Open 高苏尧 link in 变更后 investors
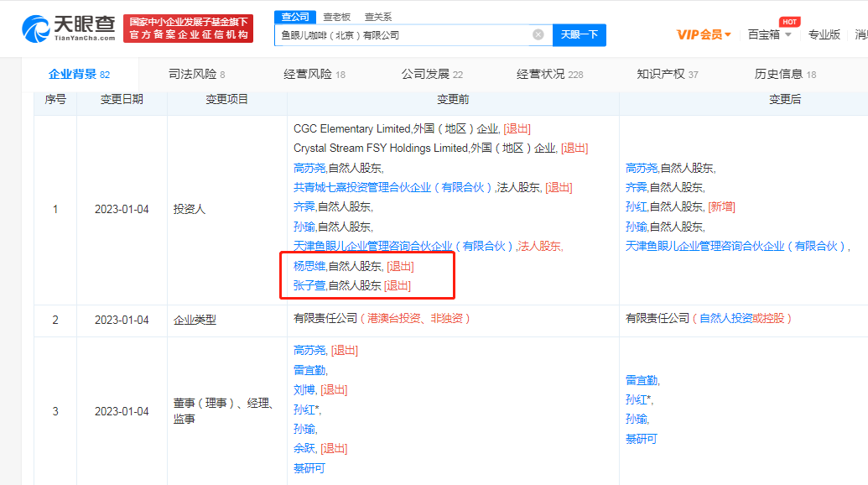 tap(642, 168)
